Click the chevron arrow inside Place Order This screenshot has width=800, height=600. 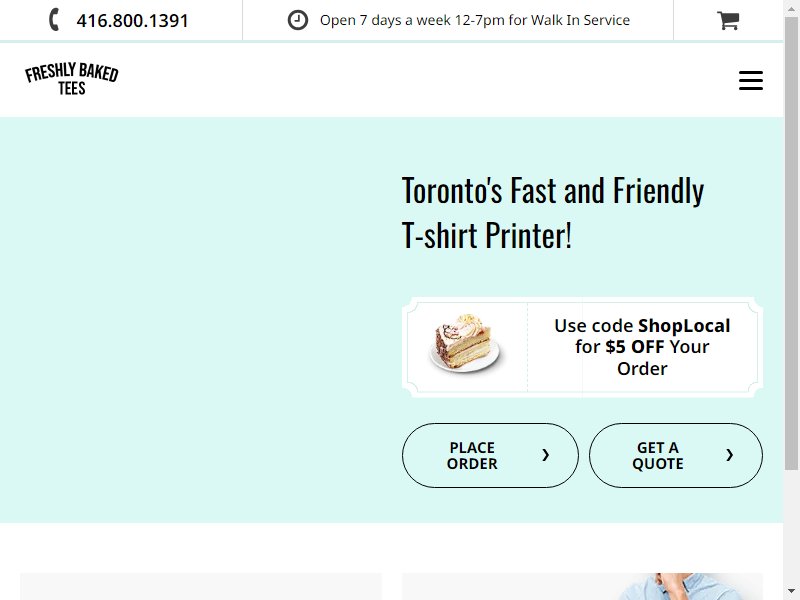545,455
